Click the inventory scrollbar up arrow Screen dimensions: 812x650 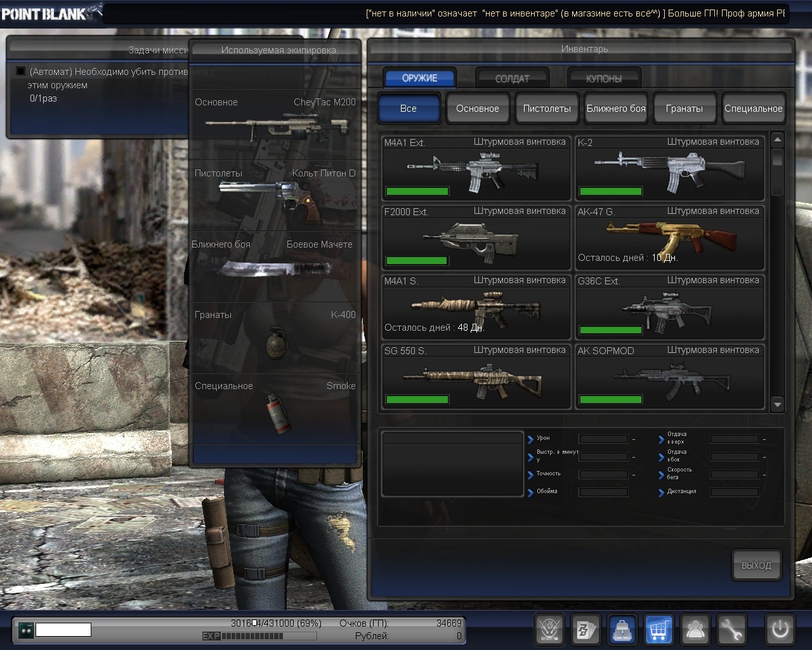[778, 140]
